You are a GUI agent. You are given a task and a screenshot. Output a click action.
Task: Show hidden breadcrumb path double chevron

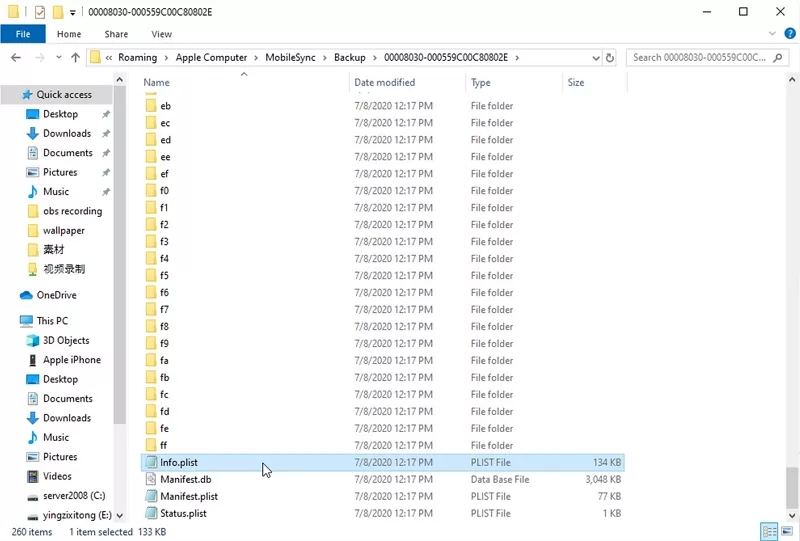pos(109,58)
